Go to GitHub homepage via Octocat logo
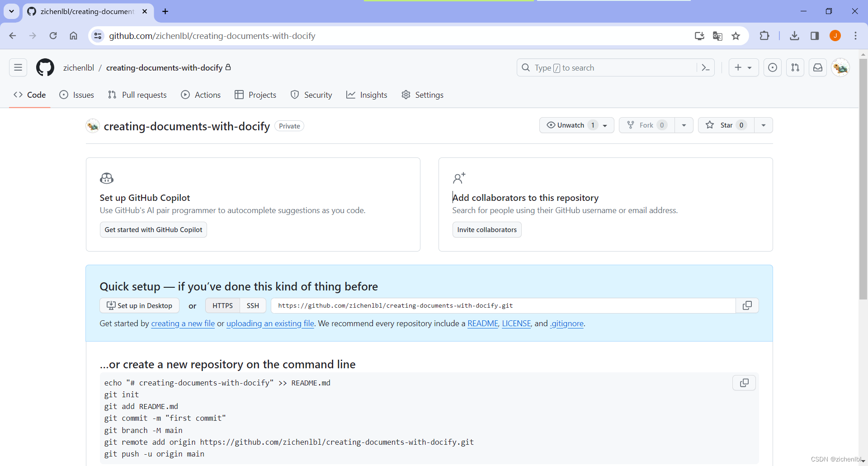This screenshot has height=466, width=868. (x=45, y=68)
